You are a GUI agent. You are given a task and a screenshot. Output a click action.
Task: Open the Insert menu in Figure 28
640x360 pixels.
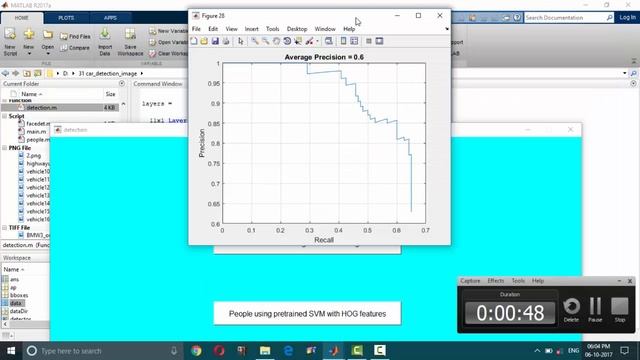click(x=251, y=29)
